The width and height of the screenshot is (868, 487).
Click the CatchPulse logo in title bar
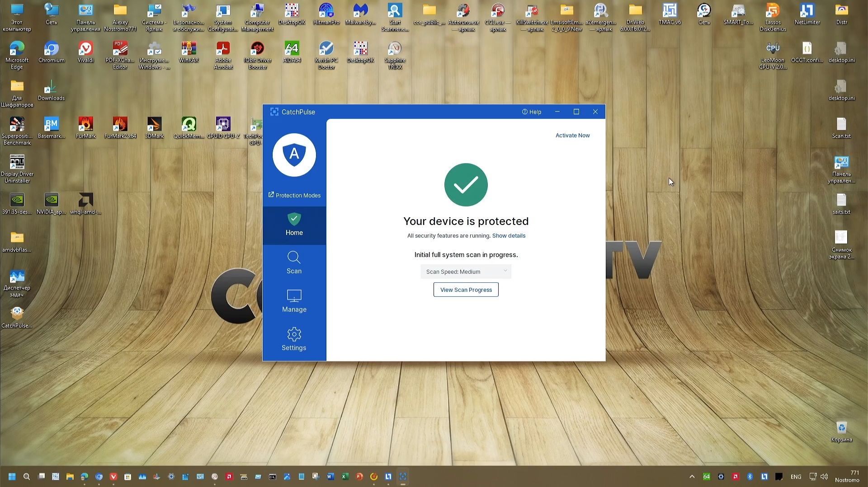[x=274, y=112]
